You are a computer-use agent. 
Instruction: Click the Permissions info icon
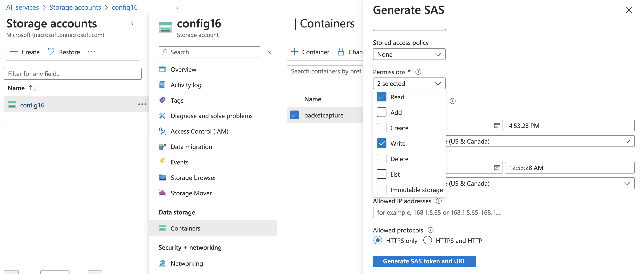(x=418, y=72)
